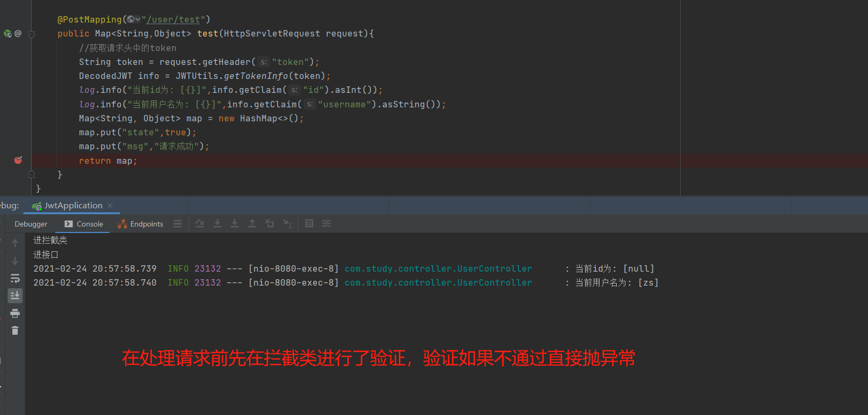Click the console Down the Stack Trace arrow

point(15,261)
